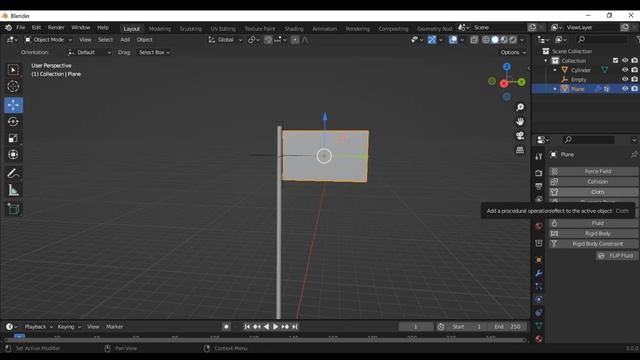Add Fluid physics
Screen dimensions: 640x360
[593, 223]
